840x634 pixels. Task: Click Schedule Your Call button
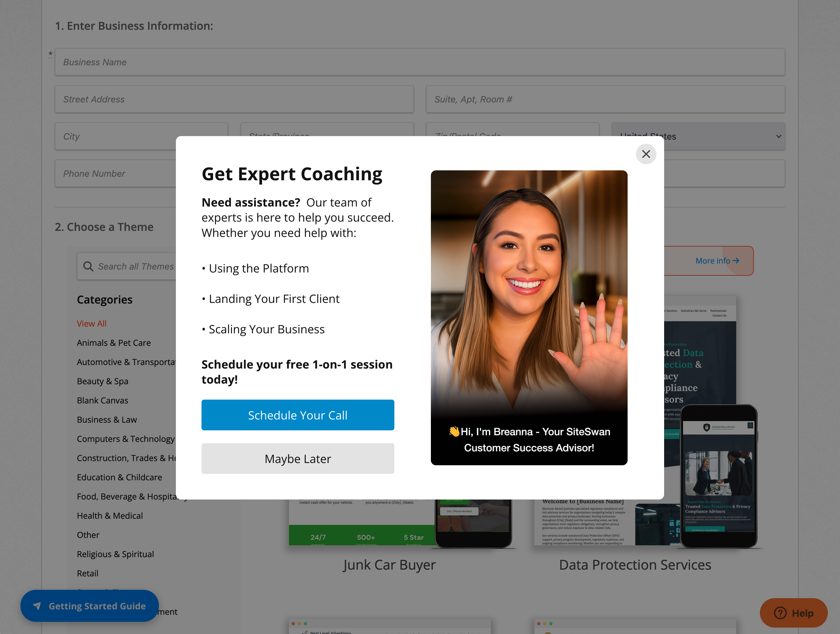click(298, 415)
